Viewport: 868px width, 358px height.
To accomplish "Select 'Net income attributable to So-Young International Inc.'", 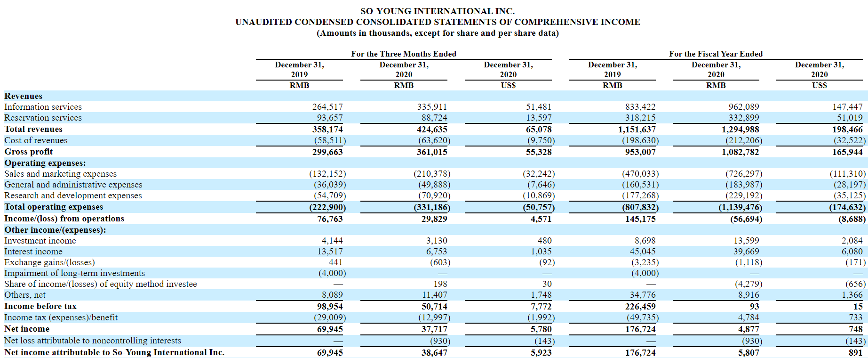I will tap(114, 352).
